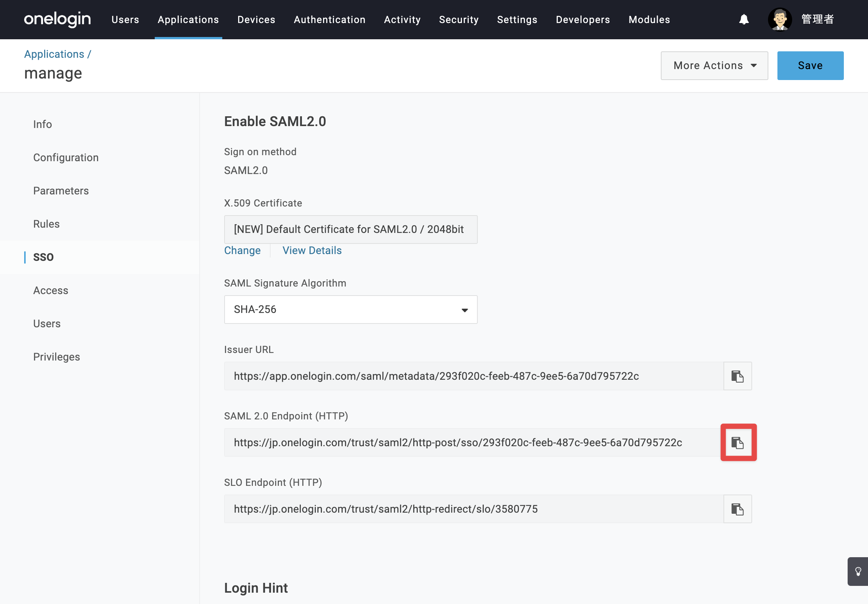The height and width of the screenshot is (604, 868).
Task: Open the Security menu
Action: [x=459, y=20]
